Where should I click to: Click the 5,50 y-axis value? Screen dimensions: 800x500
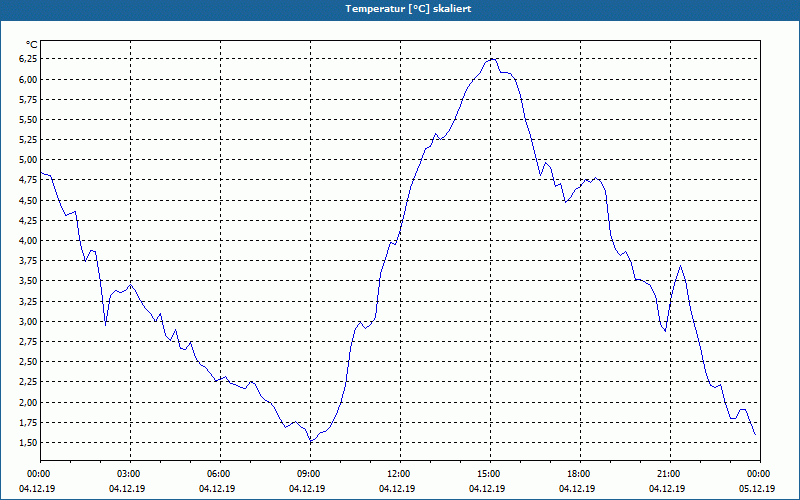[x=29, y=120]
